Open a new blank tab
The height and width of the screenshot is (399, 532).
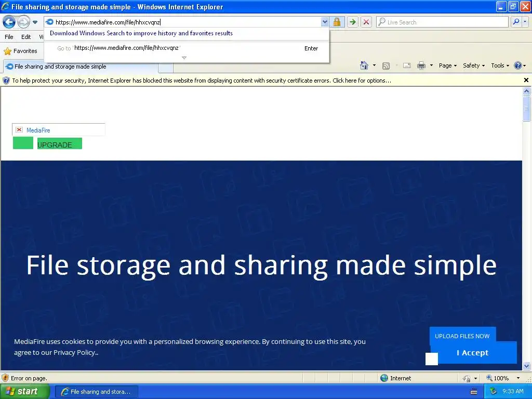[x=166, y=68]
